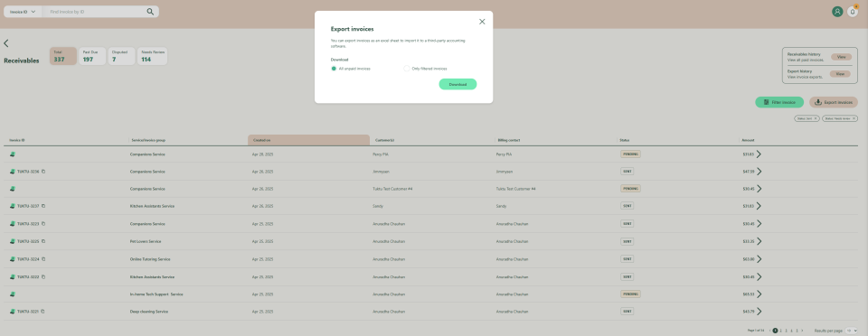This screenshot has width=868, height=336.
Task: Copy invoice ID TUKTU-3236
Action: pos(43,172)
